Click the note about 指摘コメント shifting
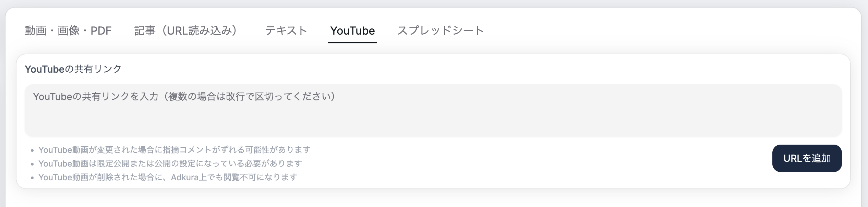 pos(174,149)
